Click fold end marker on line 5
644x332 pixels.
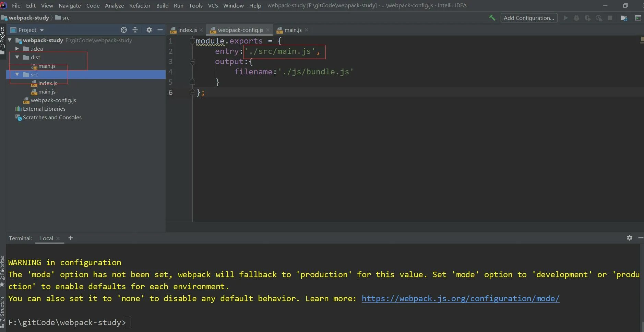coord(192,82)
